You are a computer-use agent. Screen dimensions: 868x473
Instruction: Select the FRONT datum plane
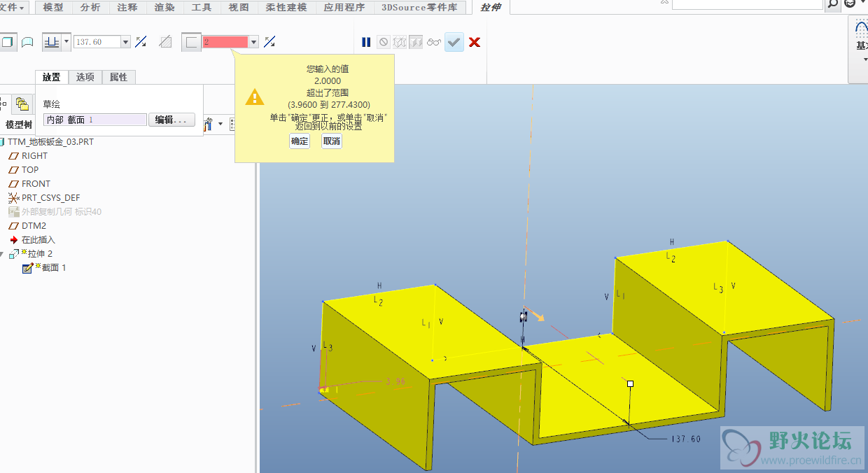point(29,183)
